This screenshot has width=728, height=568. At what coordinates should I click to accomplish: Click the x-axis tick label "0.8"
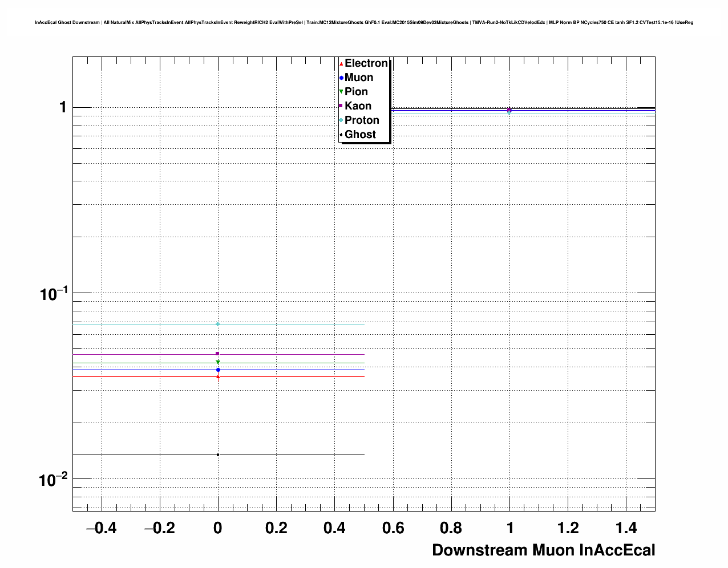(451, 528)
